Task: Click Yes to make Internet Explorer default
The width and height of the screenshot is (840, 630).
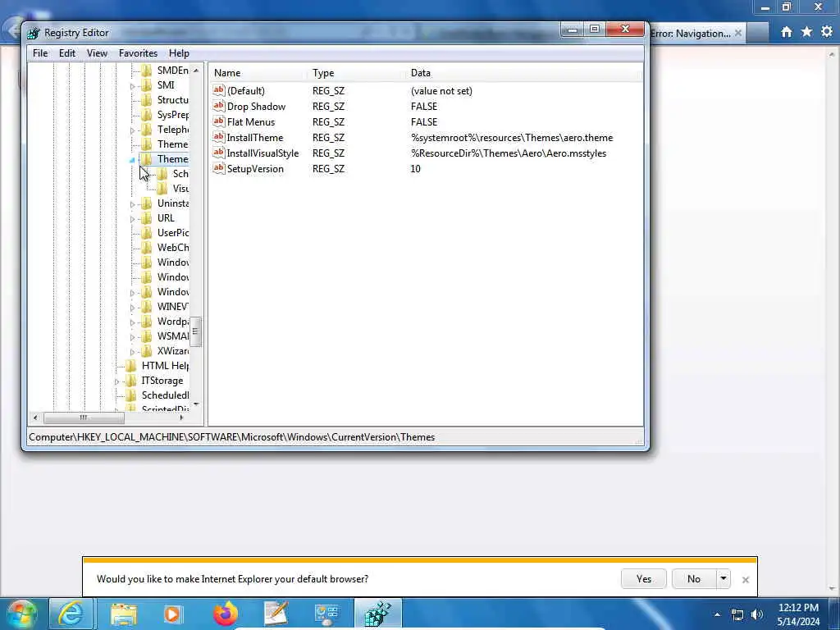Action: point(643,578)
